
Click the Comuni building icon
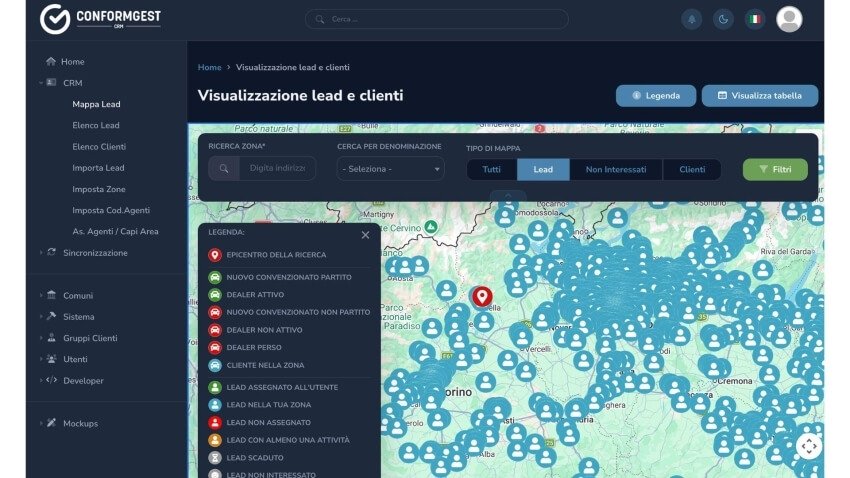[x=51, y=295]
